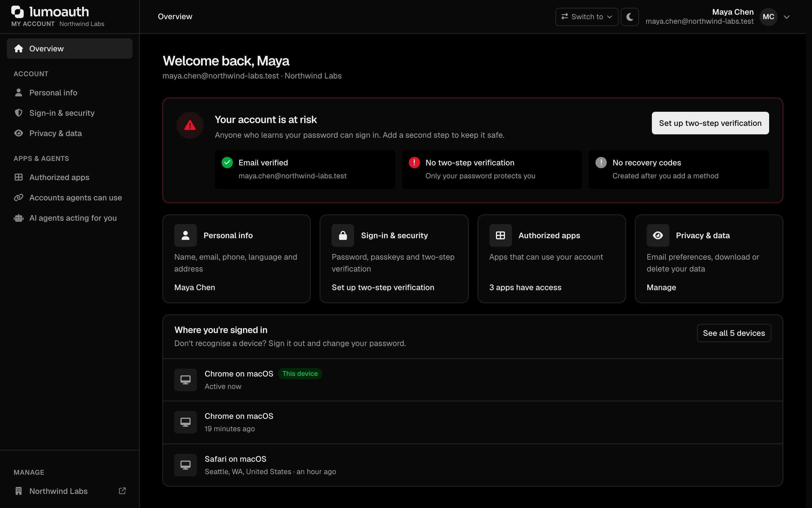The image size is (812, 508).
Task: Click the eye icon on Privacy & data card
Action: (x=658, y=236)
